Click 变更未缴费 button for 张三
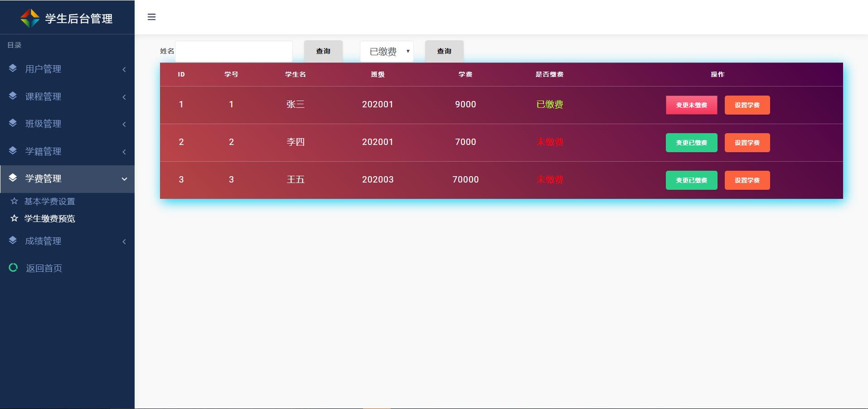The image size is (868, 409). click(x=691, y=105)
